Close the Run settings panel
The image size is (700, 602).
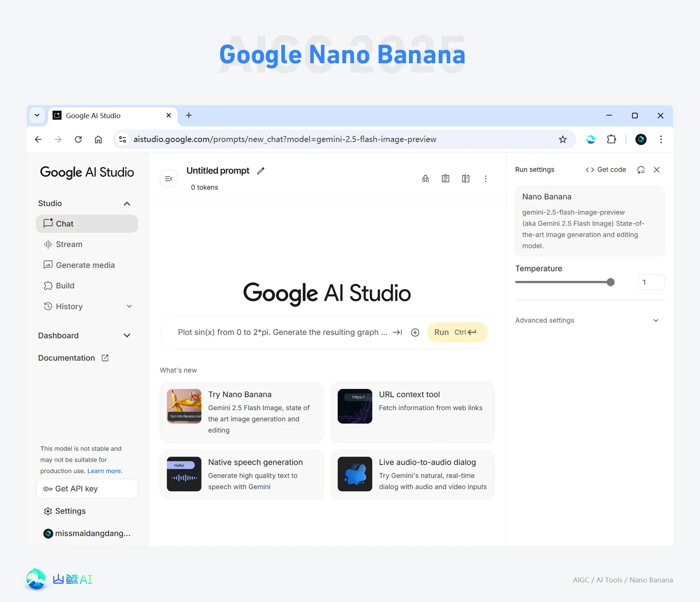pos(656,170)
